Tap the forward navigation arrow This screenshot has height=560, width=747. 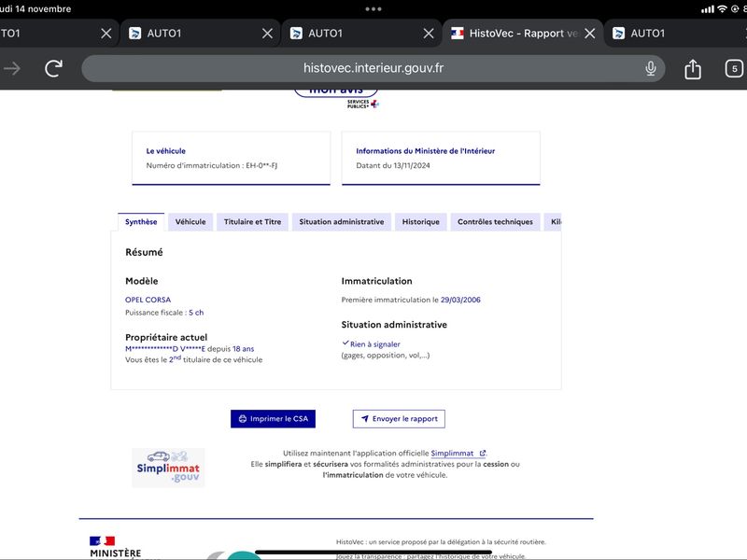(x=11, y=68)
